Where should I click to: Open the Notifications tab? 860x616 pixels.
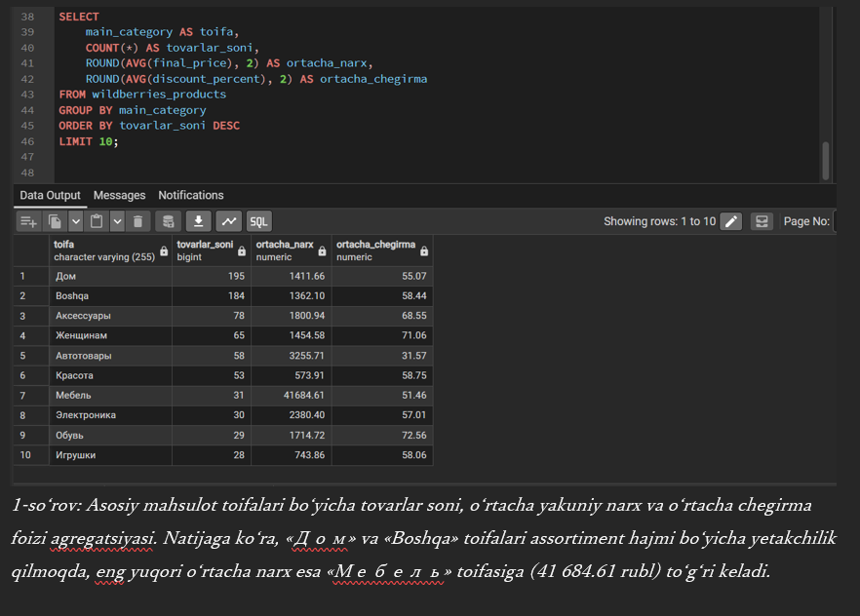pos(191,195)
